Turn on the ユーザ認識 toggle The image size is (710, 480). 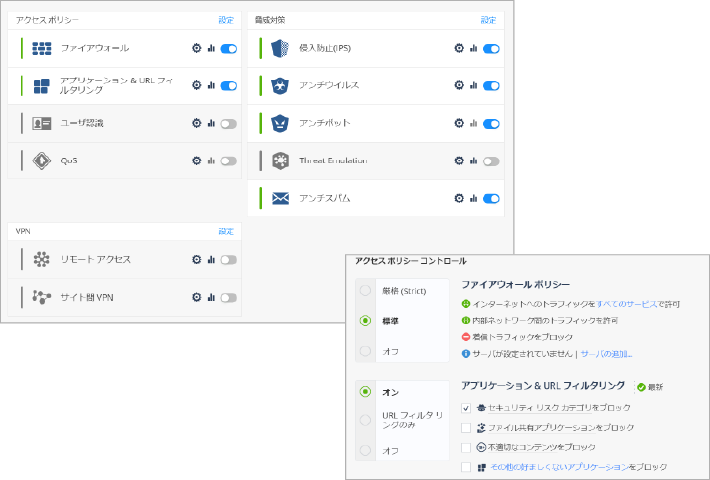click(x=228, y=123)
